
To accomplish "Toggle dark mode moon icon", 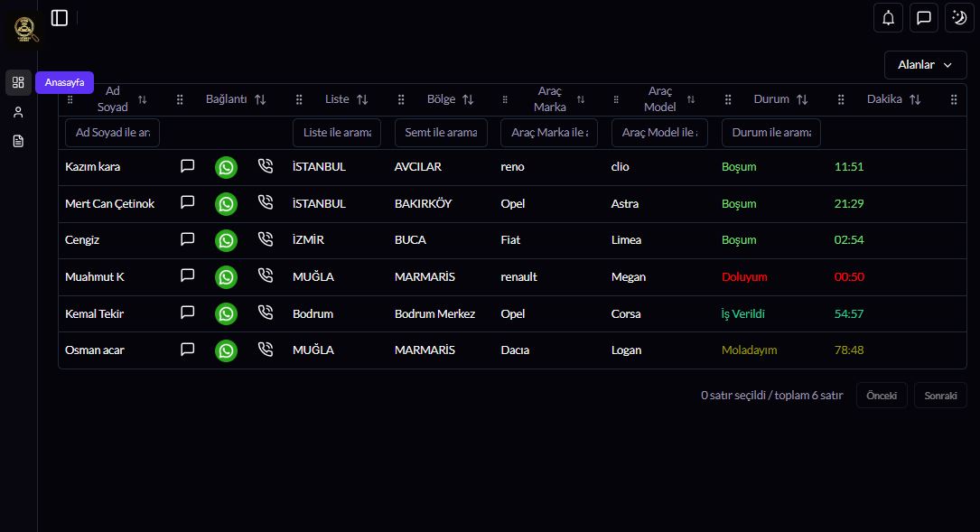I will (959, 17).
